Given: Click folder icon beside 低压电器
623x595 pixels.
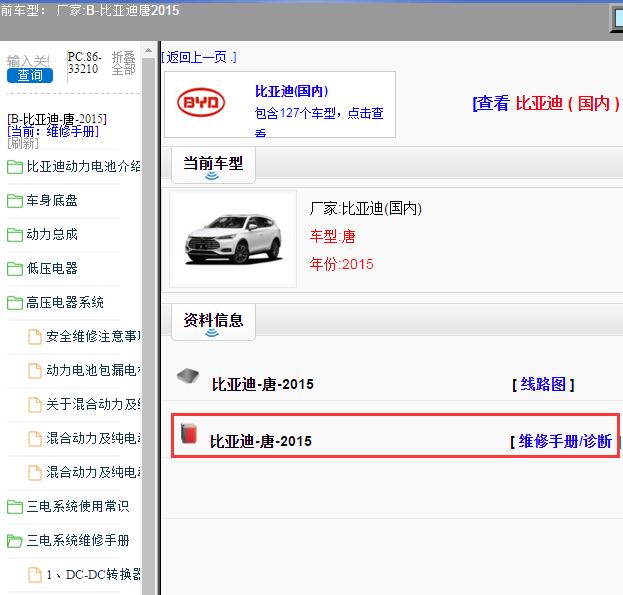Looking at the screenshot, I should point(15,269).
